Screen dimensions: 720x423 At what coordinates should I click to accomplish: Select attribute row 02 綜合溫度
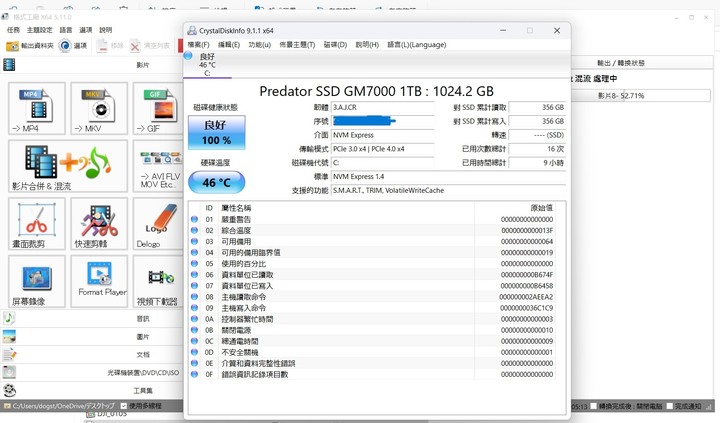(x=372, y=231)
